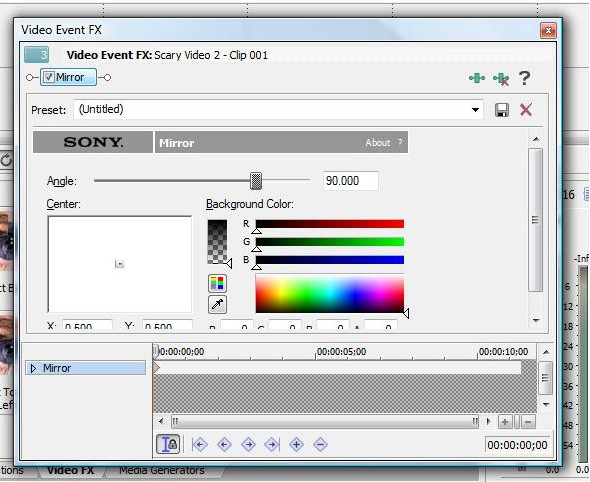Open the Preset dropdown list
The height and width of the screenshot is (482, 590).
pos(475,110)
